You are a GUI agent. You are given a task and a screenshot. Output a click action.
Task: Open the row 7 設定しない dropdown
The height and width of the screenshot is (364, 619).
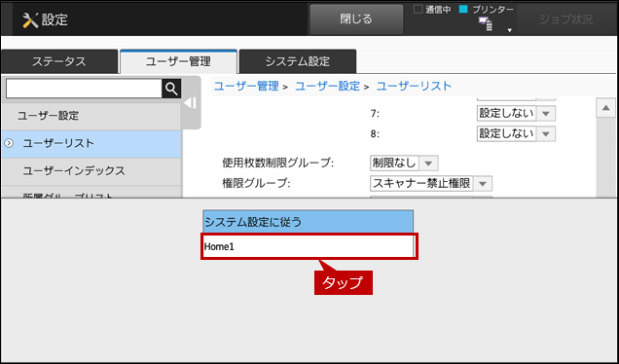[516, 114]
